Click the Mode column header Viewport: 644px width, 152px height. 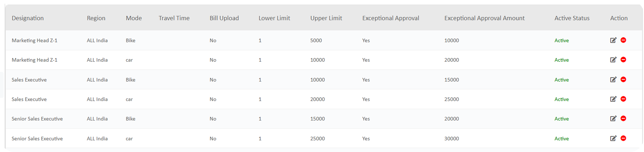[134, 18]
